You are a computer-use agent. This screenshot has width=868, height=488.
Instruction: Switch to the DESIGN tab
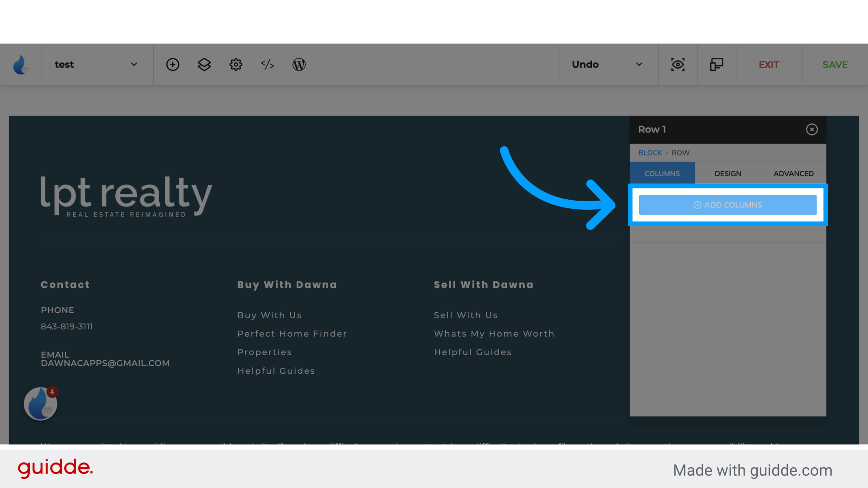click(x=728, y=174)
